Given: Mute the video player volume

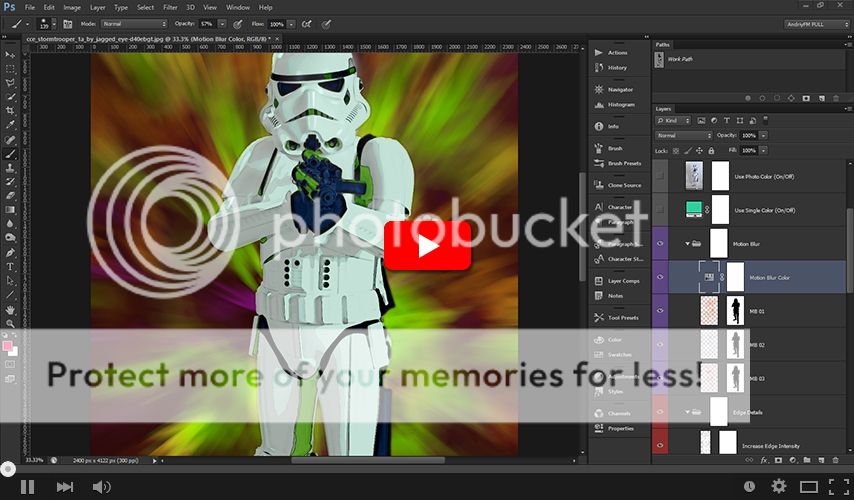Looking at the screenshot, I should pos(101,486).
